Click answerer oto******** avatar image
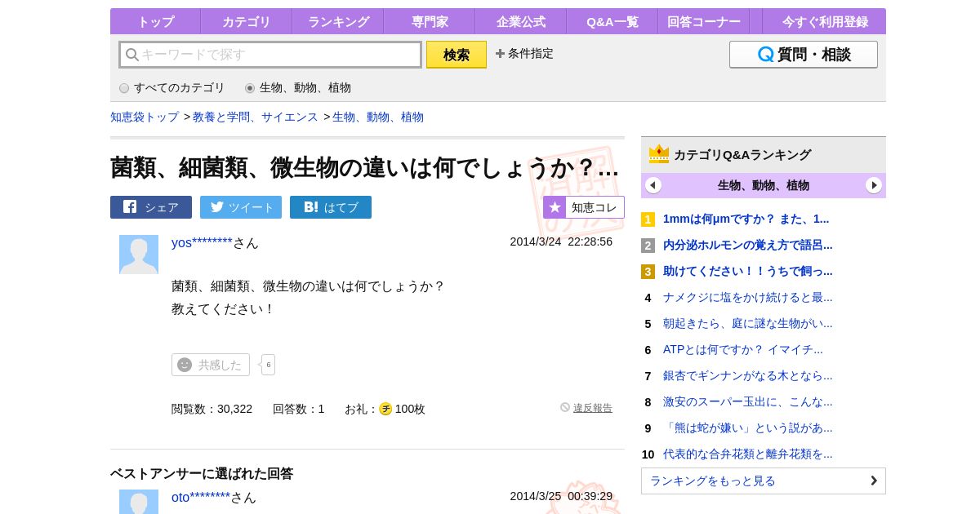The height and width of the screenshot is (514, 980). point(139,502)
